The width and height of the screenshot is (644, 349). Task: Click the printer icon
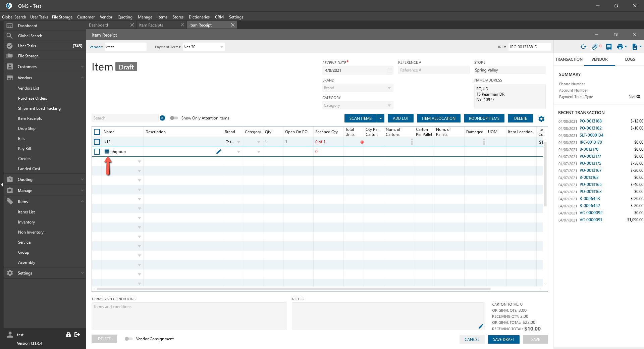coord(620,47)
